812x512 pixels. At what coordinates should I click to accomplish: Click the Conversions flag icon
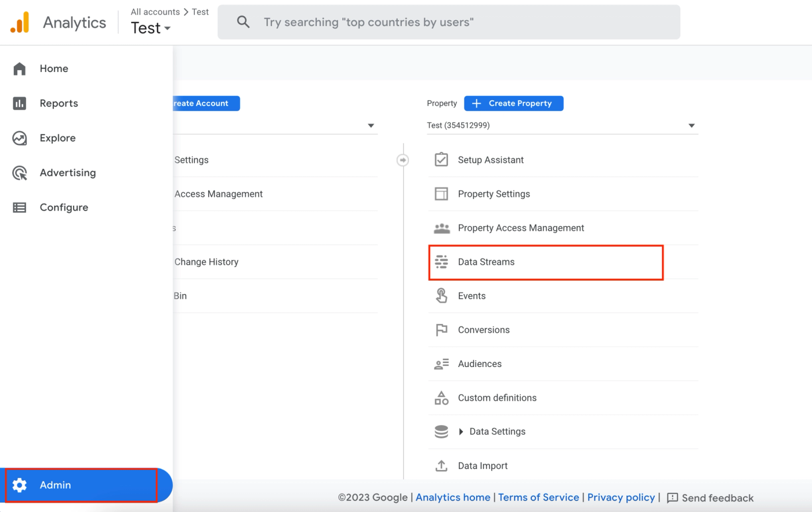pyautogui.click(x=441, y=330)
